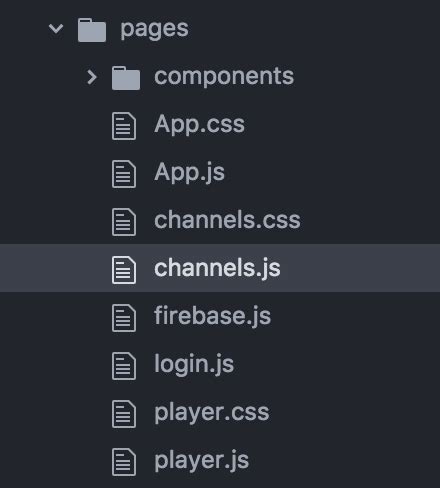The width and height of the screenshot is (440, 488).
Task: Open the App.js file
Action: [x=189, y=173]
